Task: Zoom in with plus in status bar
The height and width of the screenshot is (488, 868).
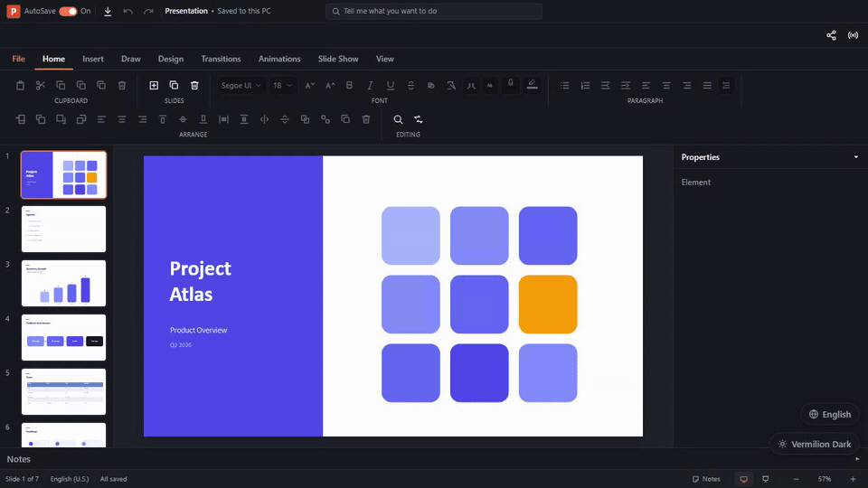Action: (x=853, y=479)
